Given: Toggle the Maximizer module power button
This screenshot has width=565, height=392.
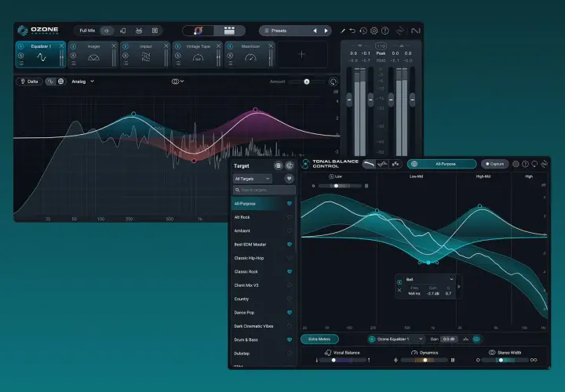Looking at the screenshot, I should (x=230, y=46).
